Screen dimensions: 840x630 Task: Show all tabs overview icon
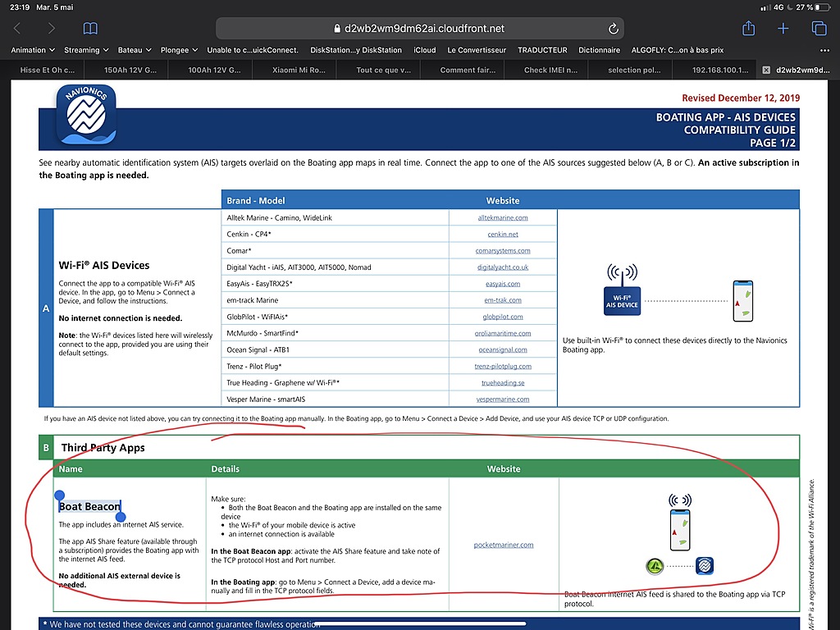coord(819,29)
